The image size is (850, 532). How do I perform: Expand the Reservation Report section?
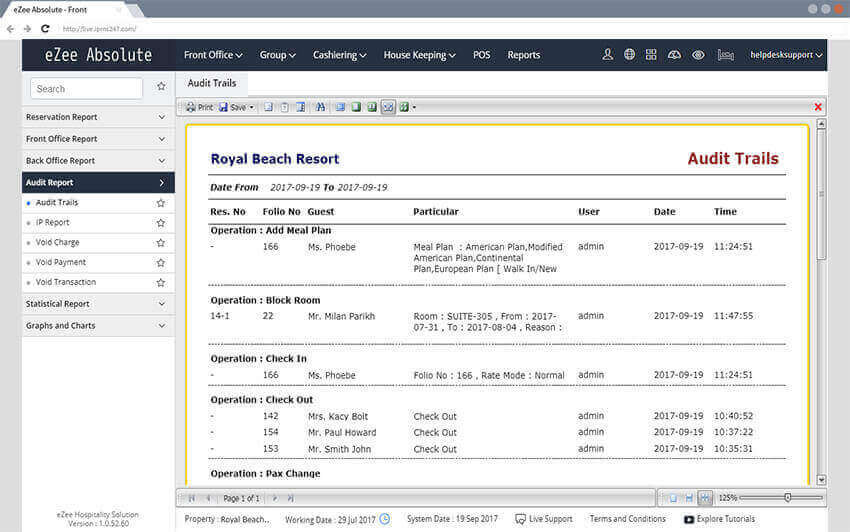click(x=98, y=117)
